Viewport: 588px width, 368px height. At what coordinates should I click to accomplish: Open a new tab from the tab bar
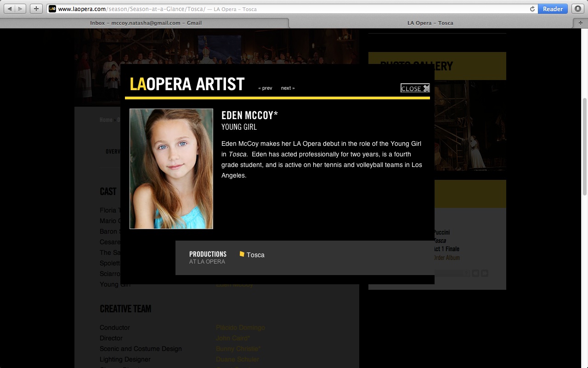coord(581,23)
